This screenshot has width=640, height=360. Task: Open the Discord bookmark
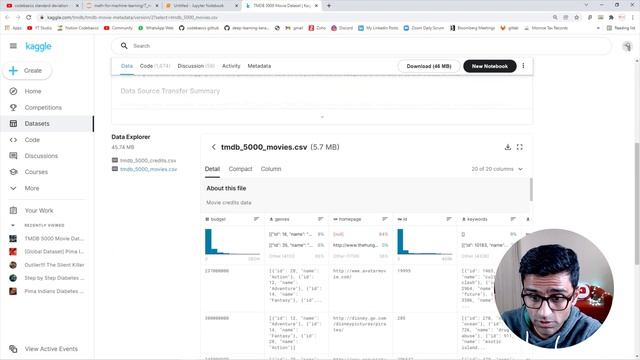pyautogui.click(x=342, y=28)
